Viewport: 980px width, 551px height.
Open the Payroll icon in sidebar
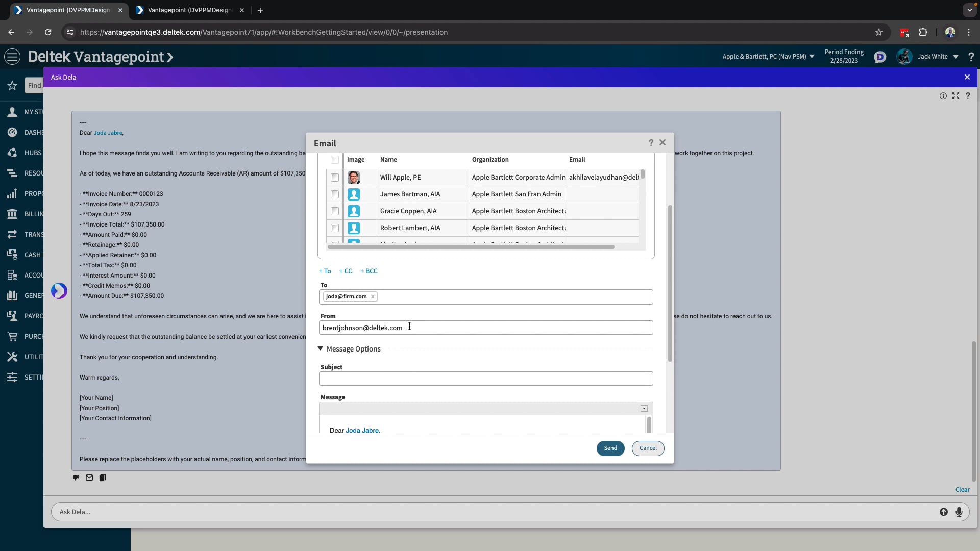pos(12,316)
